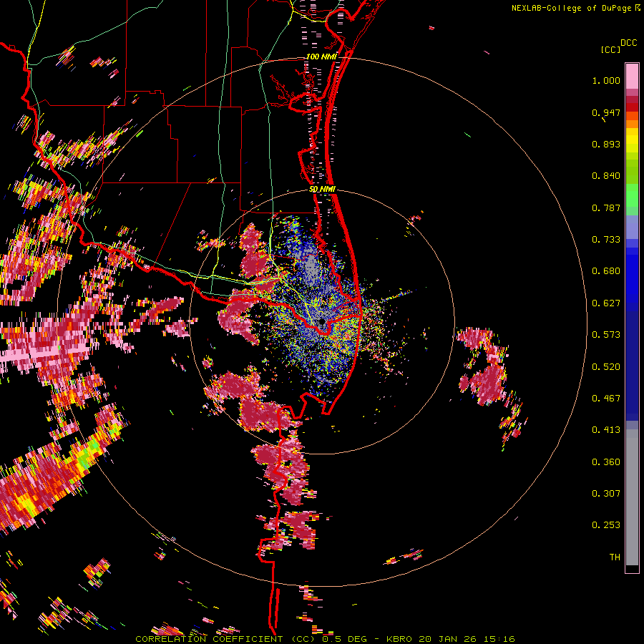This screenshot has width=644, height=644.
Task: Click the light pink segment of the color bar
Action: pos(632,77)
